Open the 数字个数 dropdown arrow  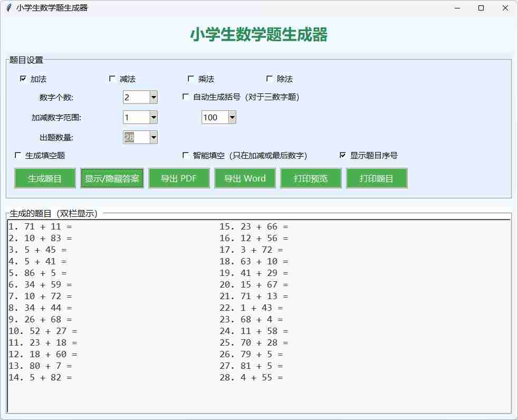154,97
